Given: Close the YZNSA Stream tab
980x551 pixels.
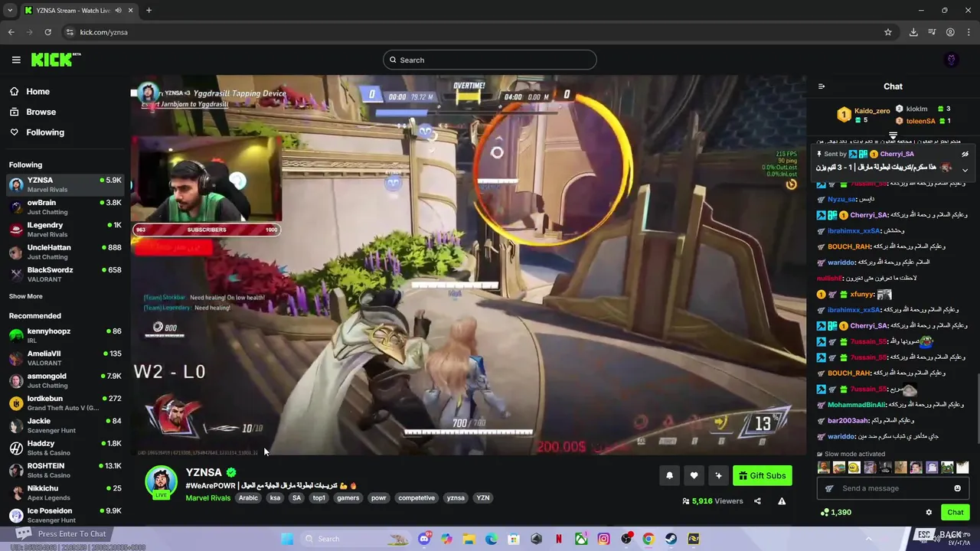Looking at the screenshot, I should [x=130, y=10].
